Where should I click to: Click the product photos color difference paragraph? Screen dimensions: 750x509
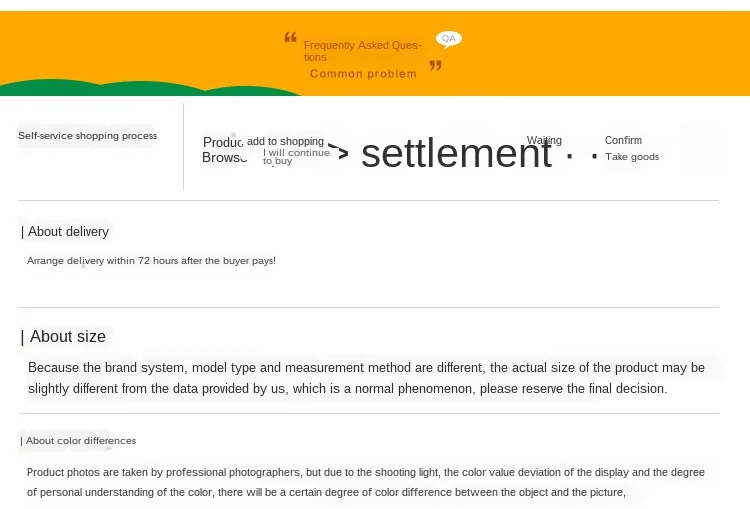coord(366,482)
